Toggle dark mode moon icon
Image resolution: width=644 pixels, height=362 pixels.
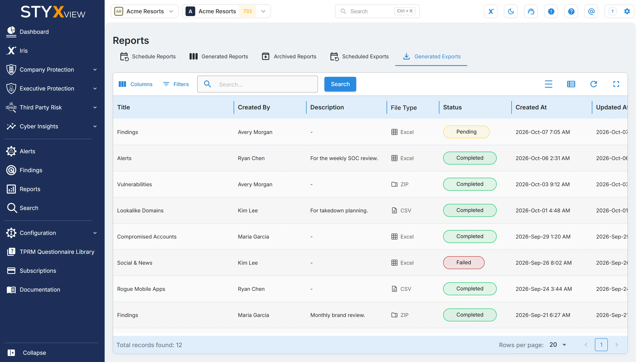click(x=511, y=11)
